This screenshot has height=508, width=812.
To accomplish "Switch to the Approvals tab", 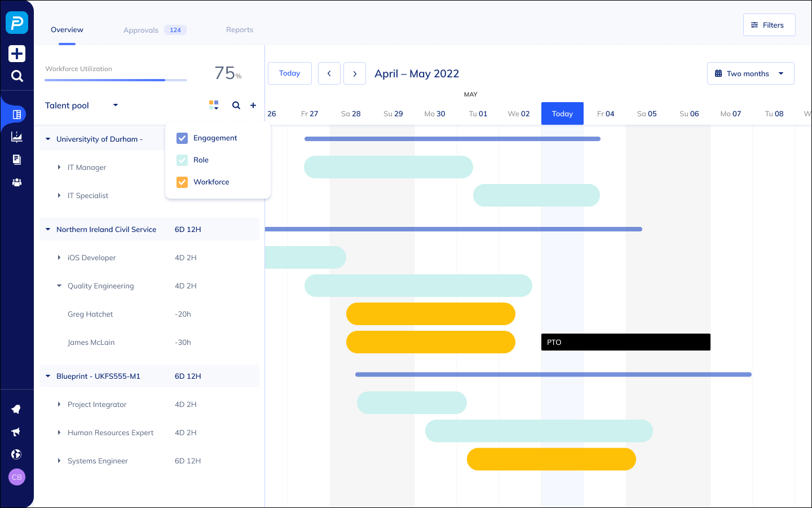I will coord(141,30).
